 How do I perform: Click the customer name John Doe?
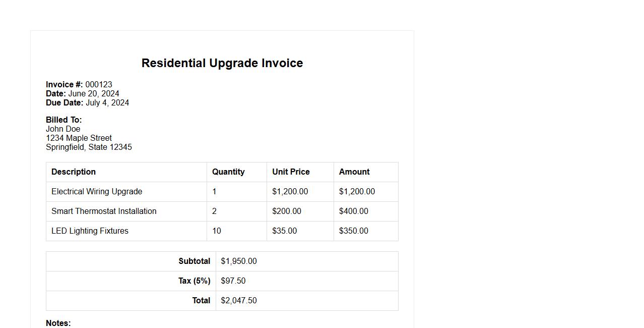pos(63,129)
